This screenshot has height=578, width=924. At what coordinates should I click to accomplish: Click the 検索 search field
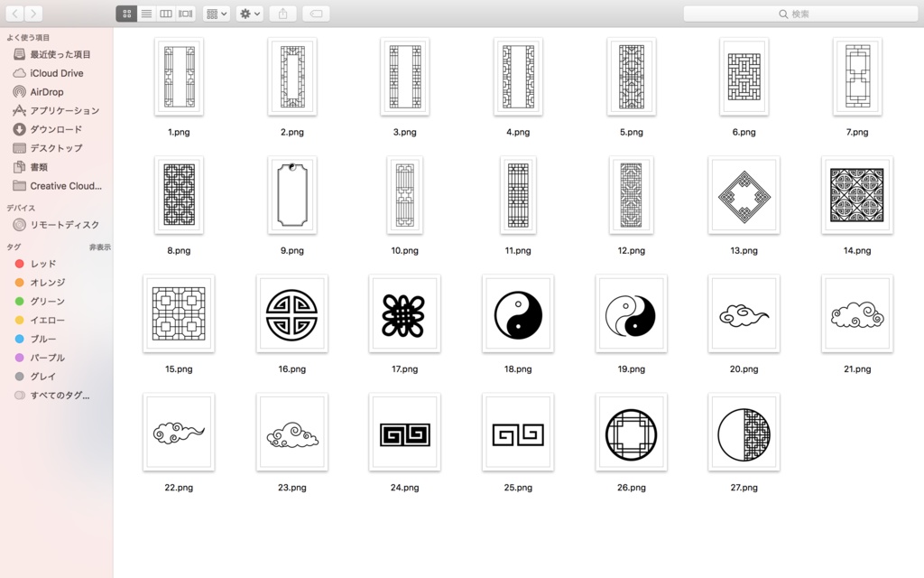click(x=800, y=14)
